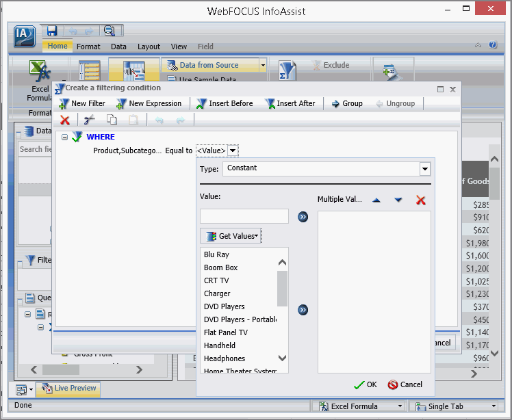Close the Create a filtering condition dialog
This screenshot has height=420, width=512.
452,90
